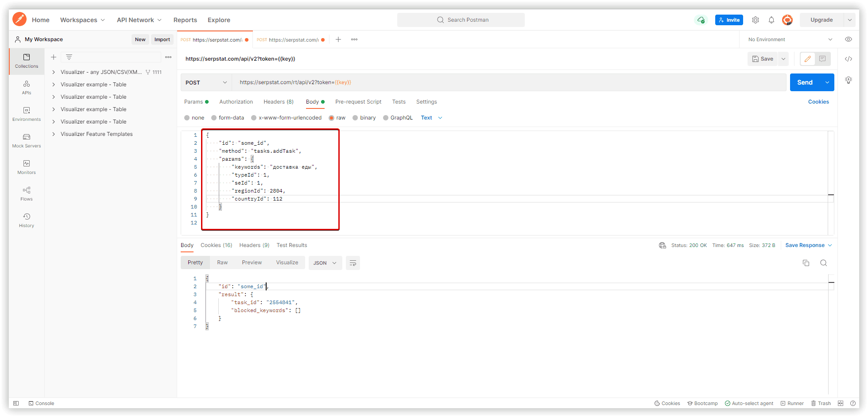The image size is (868, 417).
Task: Open the Environments sidebar panel
Action: click(x=27, y=114)
